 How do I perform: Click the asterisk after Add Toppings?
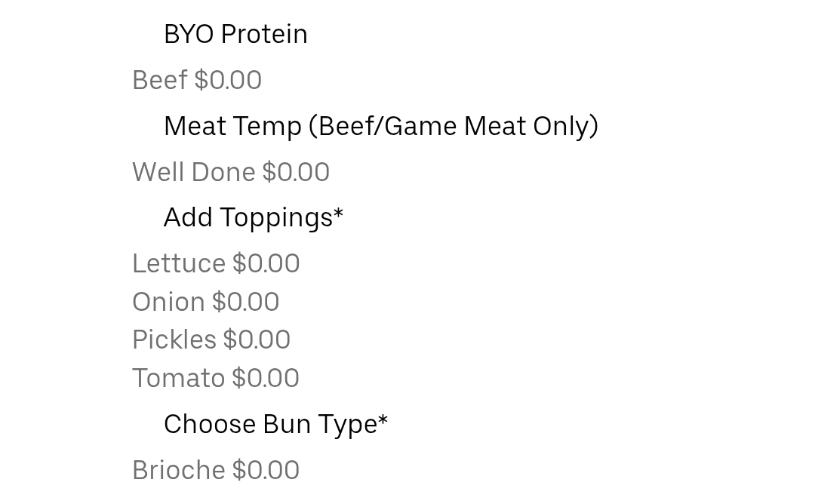tap(339, 214)
